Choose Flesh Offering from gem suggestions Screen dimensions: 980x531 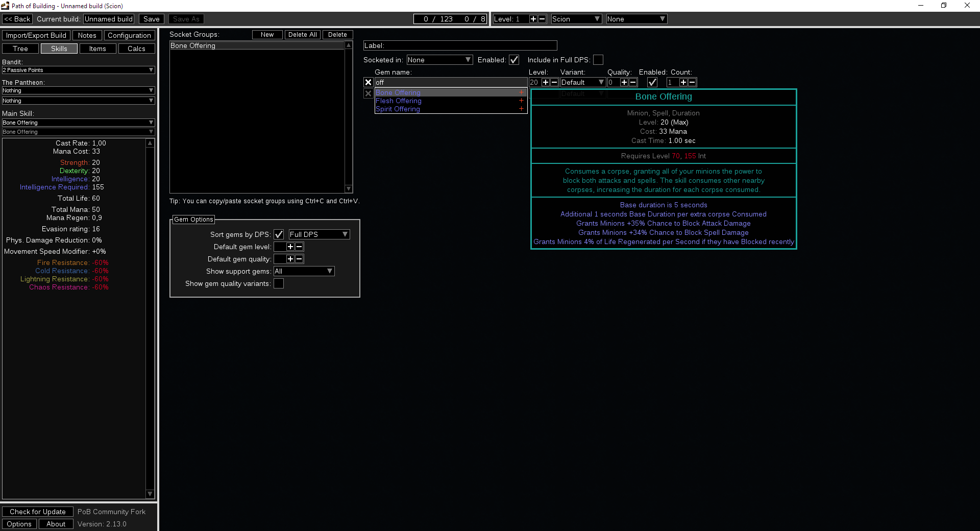(451, 101)
